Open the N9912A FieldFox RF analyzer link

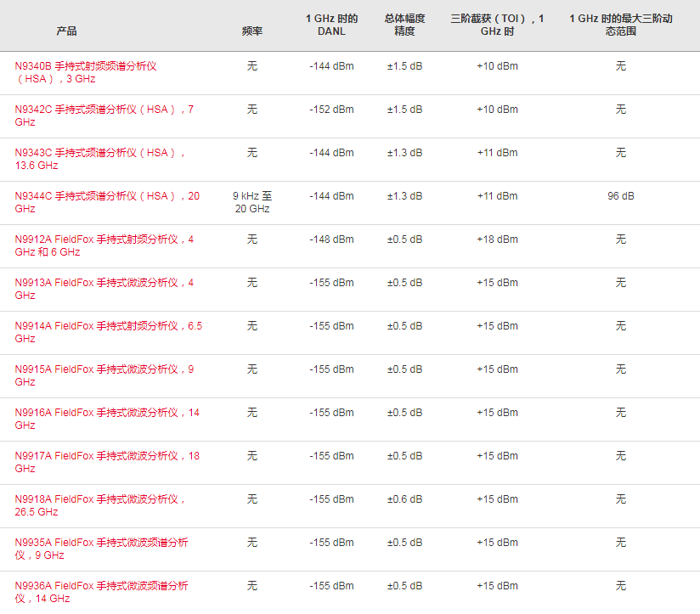pos(104,245)
